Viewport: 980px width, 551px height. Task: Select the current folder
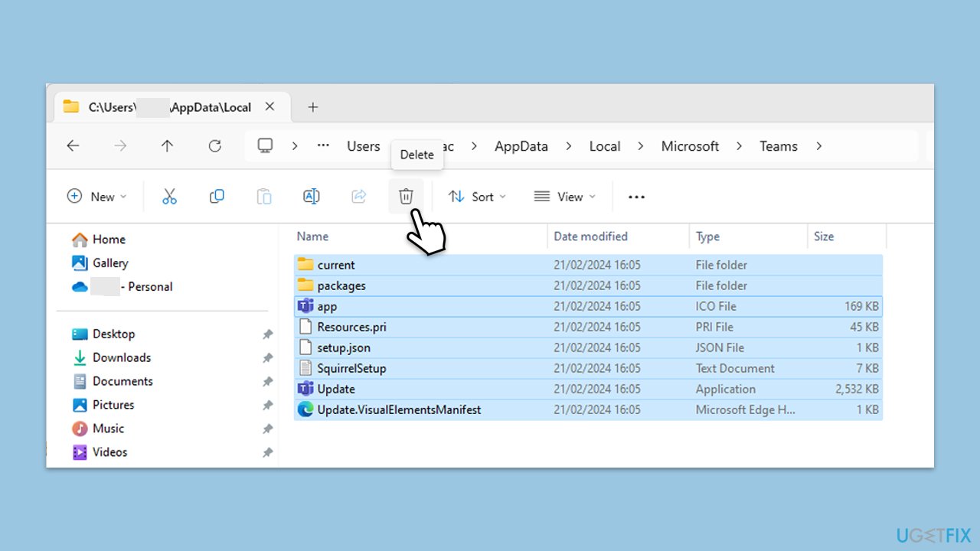[x=588, y=265]
